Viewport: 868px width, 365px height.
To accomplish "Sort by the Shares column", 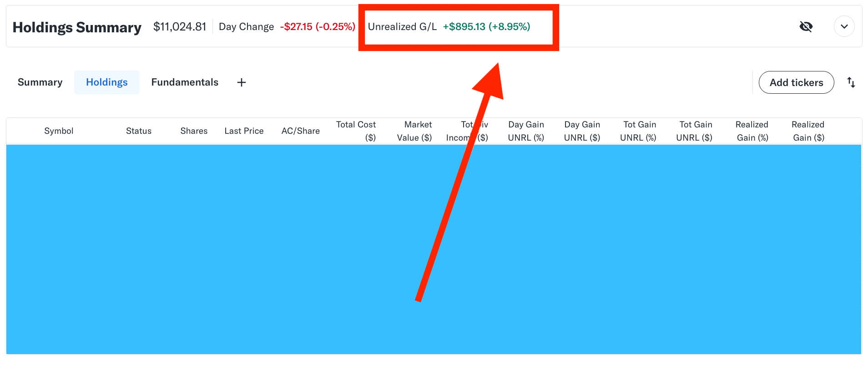I will [194, 131].
